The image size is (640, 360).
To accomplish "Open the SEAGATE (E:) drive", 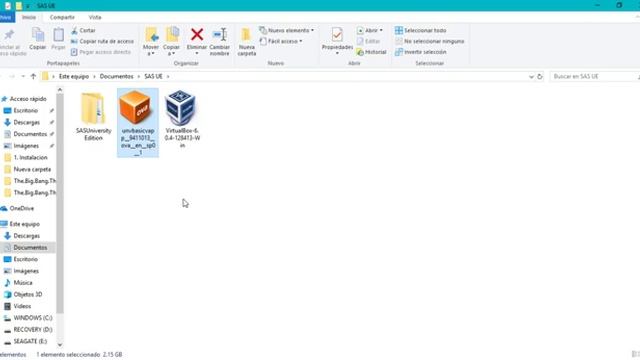I will [30, 341].
